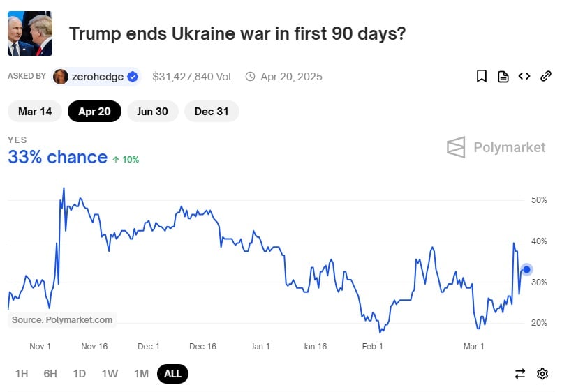Screen dimensions: 562x392
Task: Set chart range to 6H
Action: (50, 374)
